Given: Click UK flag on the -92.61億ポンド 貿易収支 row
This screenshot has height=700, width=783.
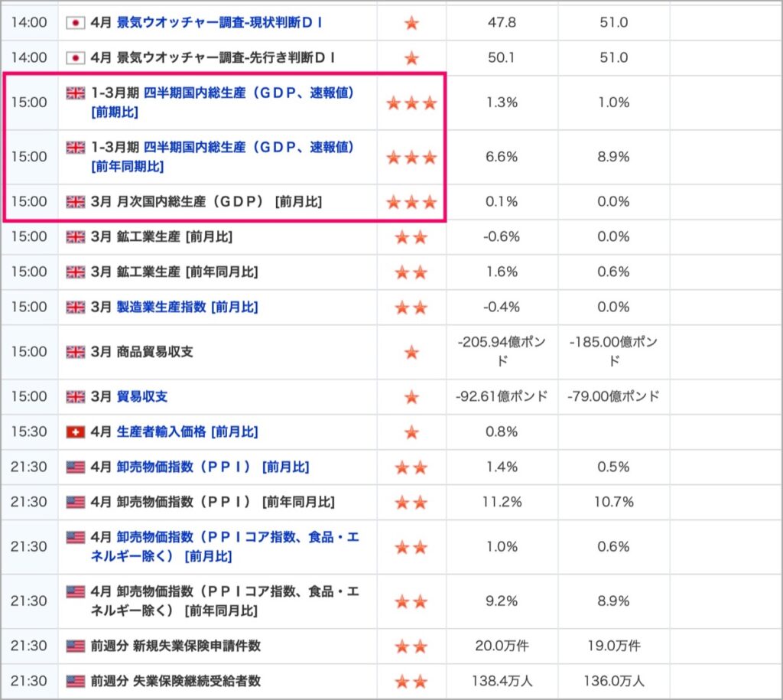Looking at the screenshot, I should 76,397.
